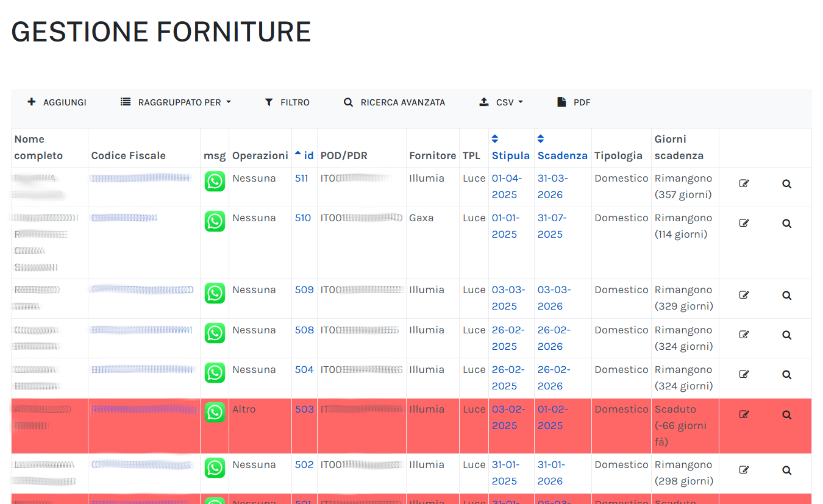Open the RAGGRUPPATO PER dropdown

(176, 102)
